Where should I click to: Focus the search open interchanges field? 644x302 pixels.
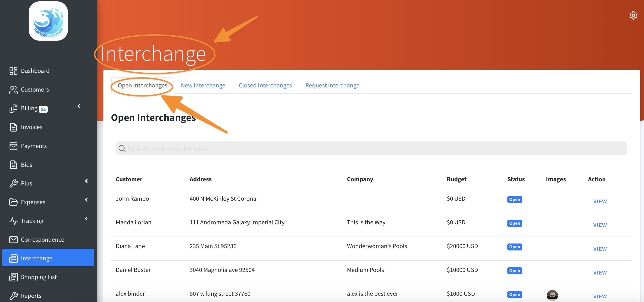click(x=371, y=149)
